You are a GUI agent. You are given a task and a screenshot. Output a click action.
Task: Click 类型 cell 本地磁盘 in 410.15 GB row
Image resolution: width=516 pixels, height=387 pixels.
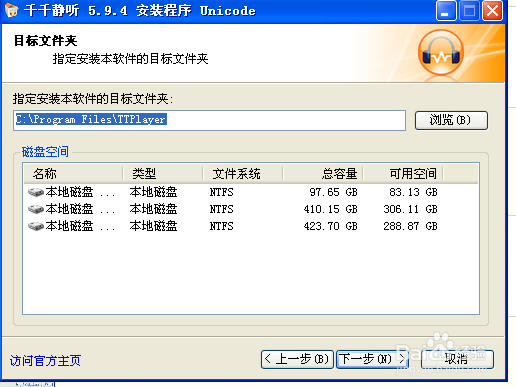click(153, 209)
